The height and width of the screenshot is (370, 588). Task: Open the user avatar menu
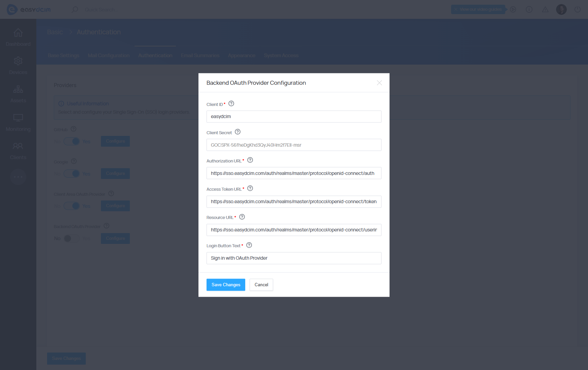tap(561, 9)
